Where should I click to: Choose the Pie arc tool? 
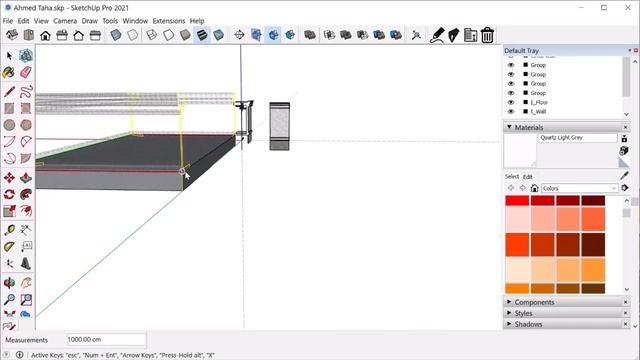pos(26,158)
